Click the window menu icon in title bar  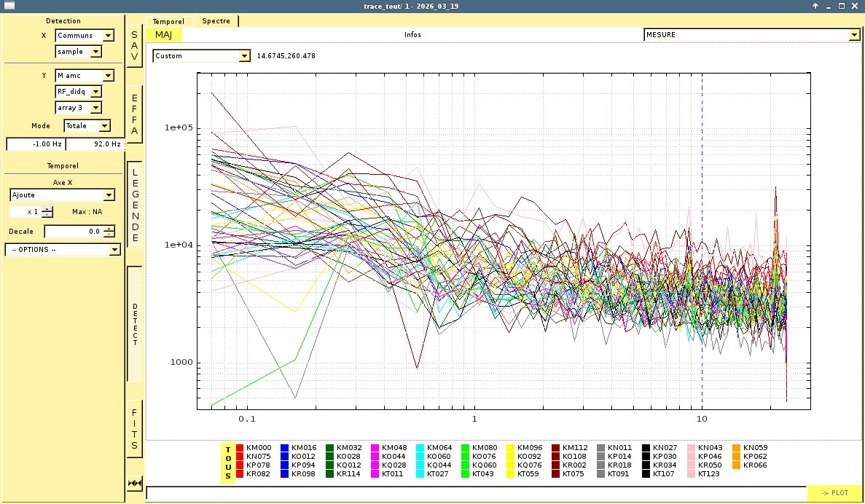point(9,6)
